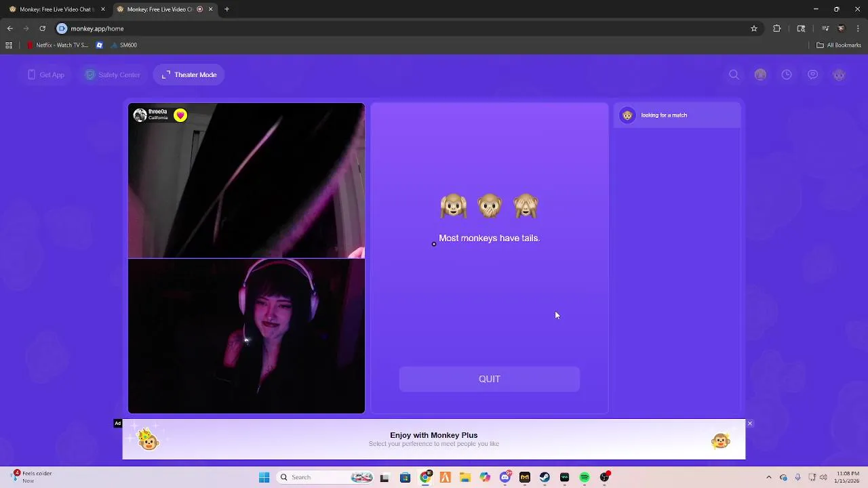The height and width of the screenshot is (488, 868).
Task: Click the speak-no-evil monkey emoji
Action: tap(490, 205)
